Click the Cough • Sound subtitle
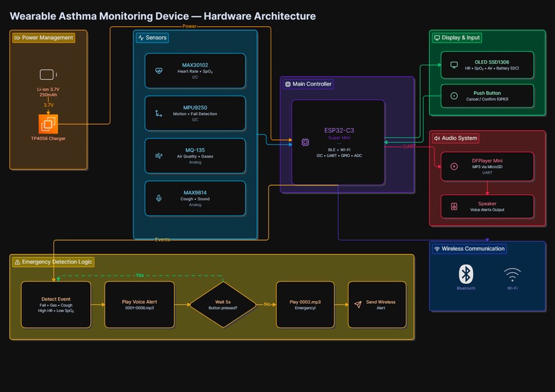This screenshot has height=392, width=555. (x=195, y=199)
